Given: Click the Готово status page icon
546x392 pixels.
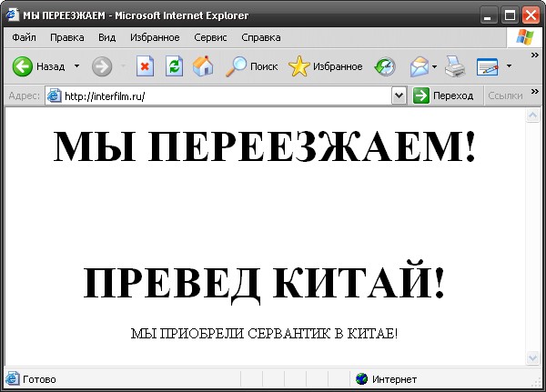Looking at the screenshot, I should click(13, 378).
